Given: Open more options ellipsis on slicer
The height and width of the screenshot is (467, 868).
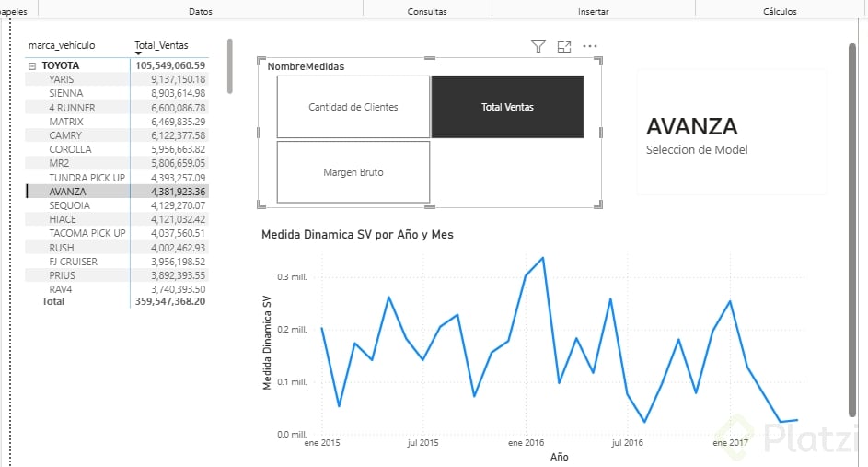Looking at the screenshot, I should (590, 46).
